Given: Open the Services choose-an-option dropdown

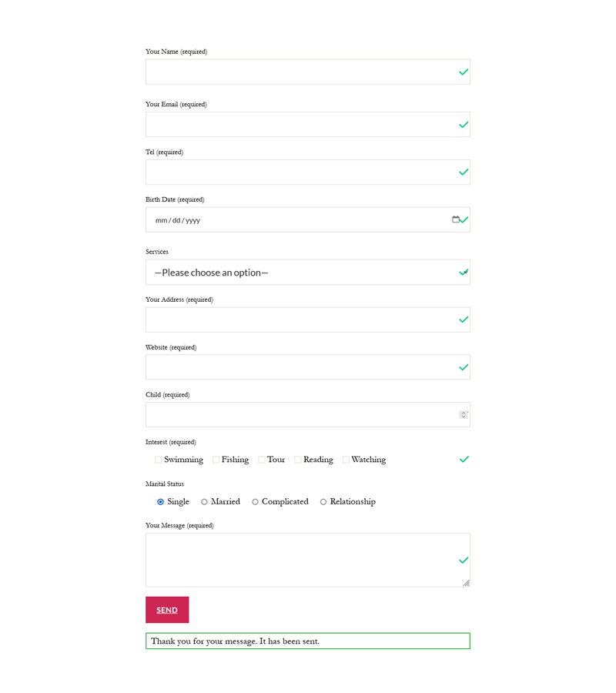Looking at the screenshot, I should pyautogui.click(x=308, y=272).
